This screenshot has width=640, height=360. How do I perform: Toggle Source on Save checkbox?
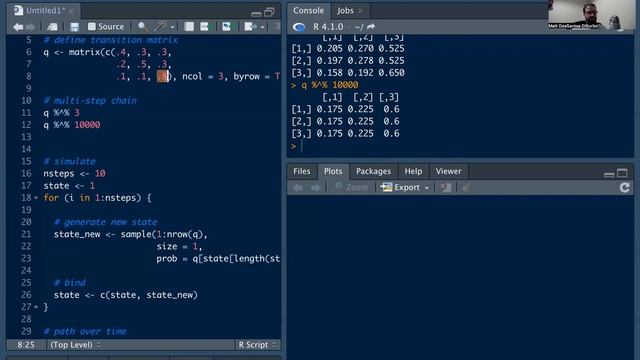click(92, 27)
